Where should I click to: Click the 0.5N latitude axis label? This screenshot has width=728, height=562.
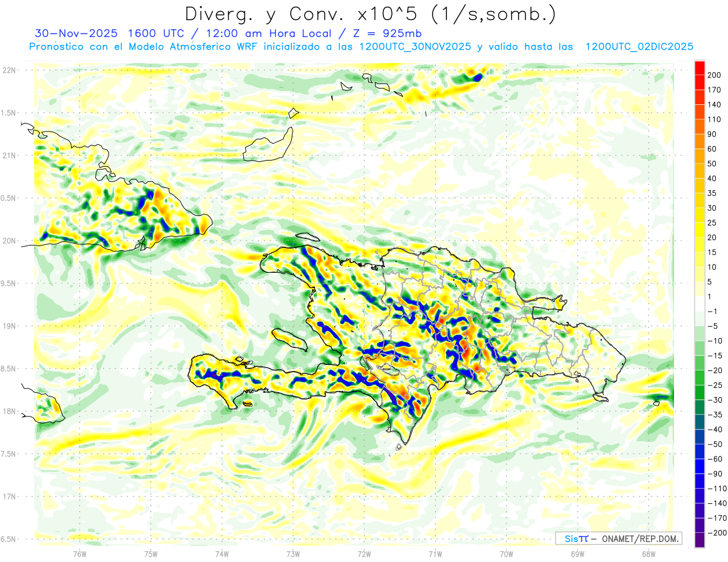pyautogui.click(x=8, y=198)
